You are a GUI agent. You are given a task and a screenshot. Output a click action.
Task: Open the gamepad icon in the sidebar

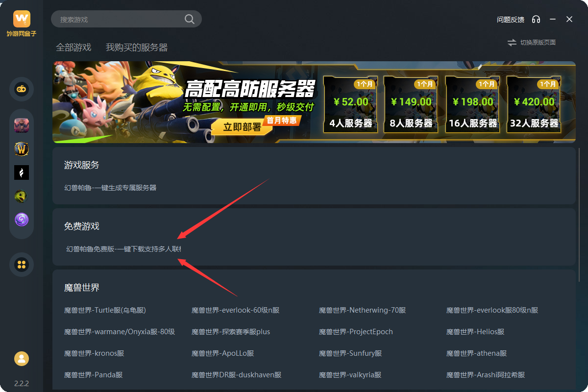[22, 89]
